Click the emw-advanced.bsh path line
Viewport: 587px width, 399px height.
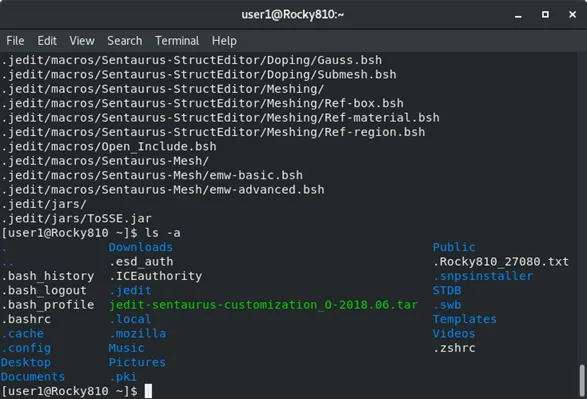(x=163, y=189)
